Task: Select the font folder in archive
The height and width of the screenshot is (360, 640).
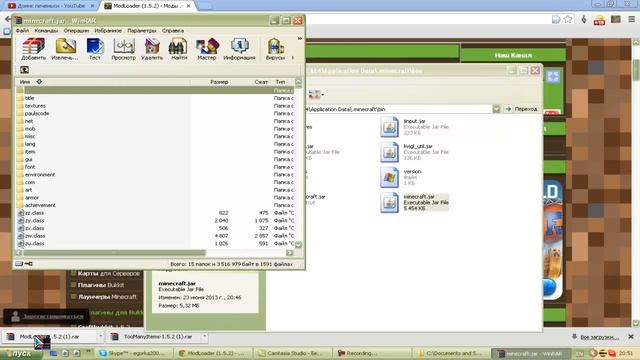Action: click(x=29, y=167)
